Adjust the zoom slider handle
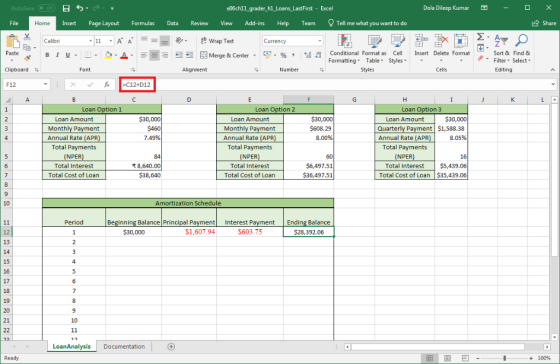The width and height of the screenshot is (560, 364). coord(504,358)
